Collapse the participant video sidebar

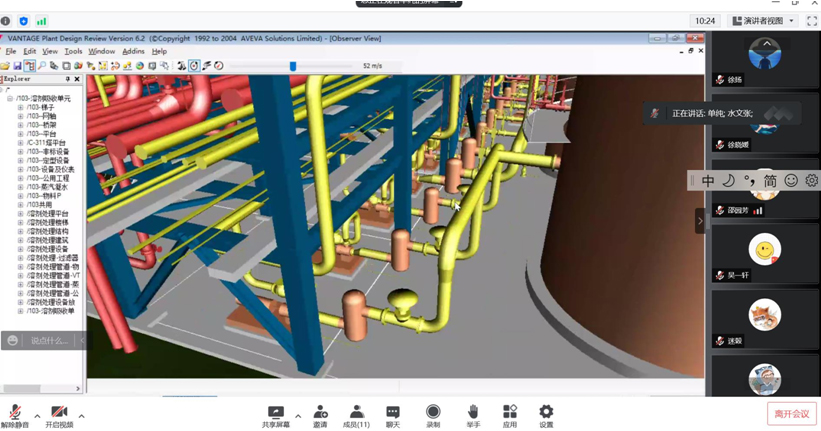(x=699, y=220)
